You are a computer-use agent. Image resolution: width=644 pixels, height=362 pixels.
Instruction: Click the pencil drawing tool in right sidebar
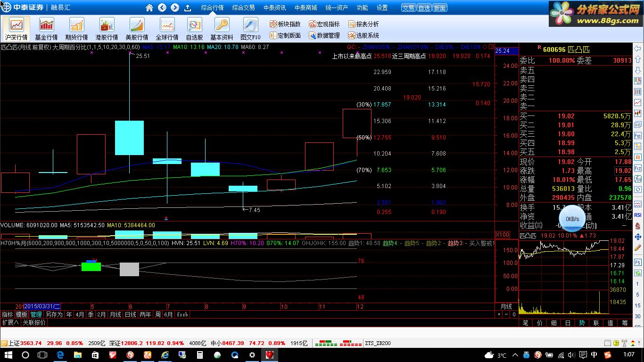tap(638, 247)
